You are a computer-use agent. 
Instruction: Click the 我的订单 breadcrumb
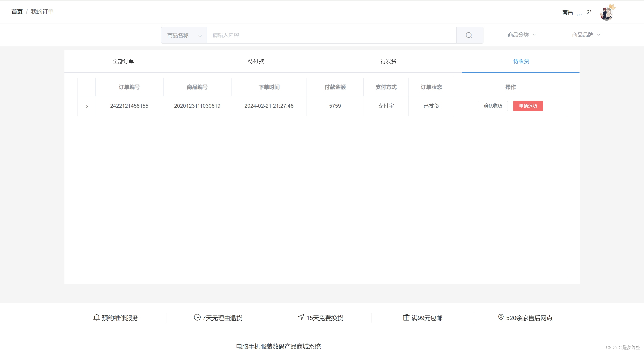(42, 12)
